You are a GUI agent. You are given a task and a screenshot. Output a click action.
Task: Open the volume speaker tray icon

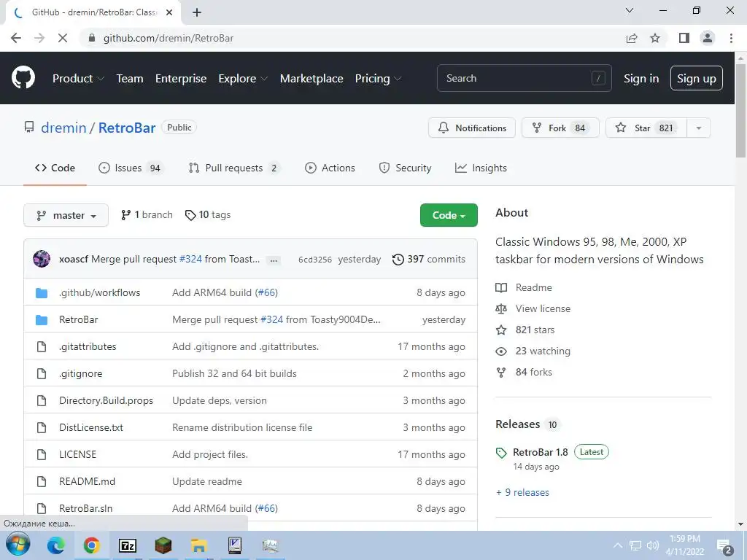click(653, 545)
